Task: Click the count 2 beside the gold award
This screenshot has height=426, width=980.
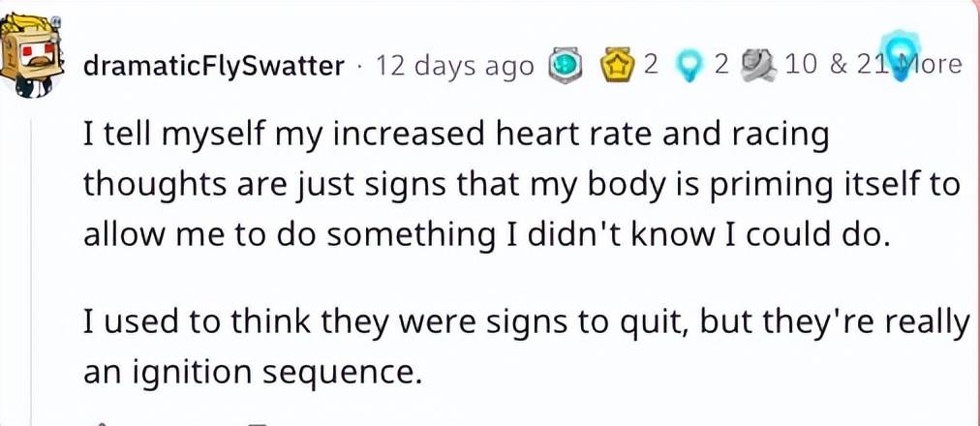Action: pyautogui.click(x=650, y=65)
